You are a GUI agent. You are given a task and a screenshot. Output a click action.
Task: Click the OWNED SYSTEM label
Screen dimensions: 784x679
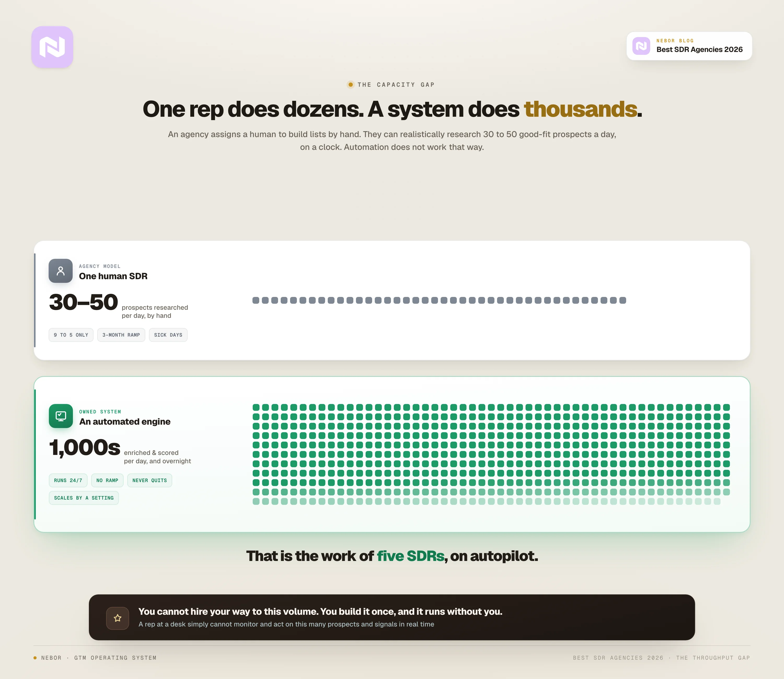(x=100, y=412)
